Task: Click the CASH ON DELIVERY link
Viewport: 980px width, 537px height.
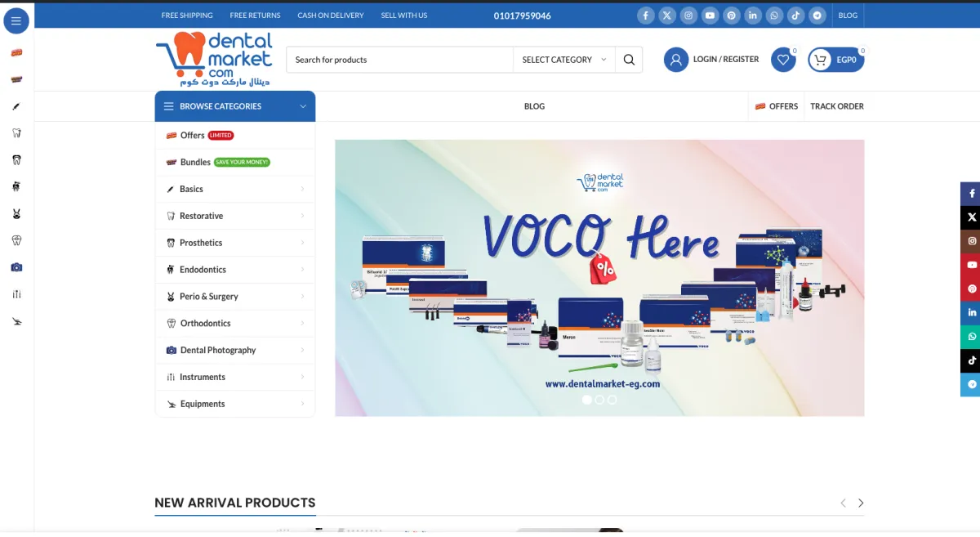Action: pyautogui.click(x=331, y=16)
